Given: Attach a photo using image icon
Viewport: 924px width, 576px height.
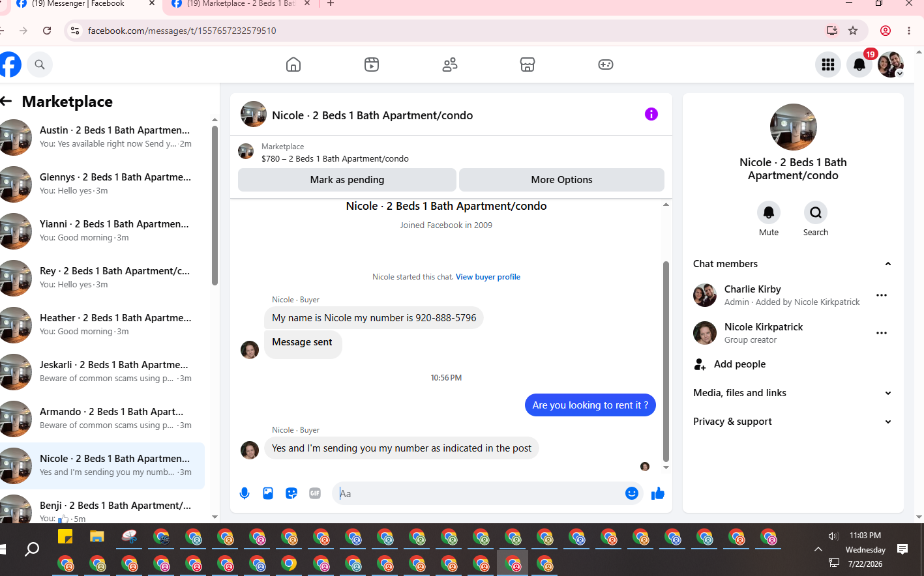Looking at the screenshot, I should pos(268,493).
